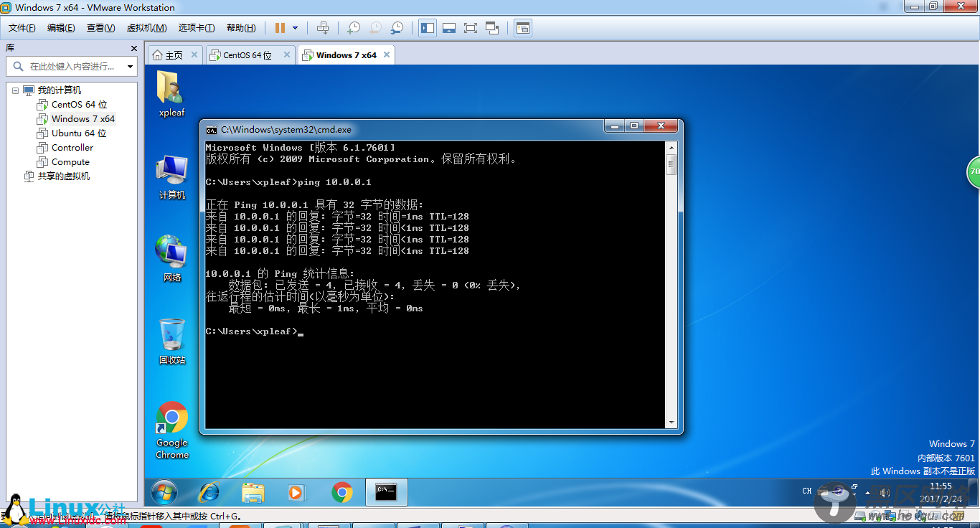Open the power options dropdown arrow
The height and width of the screenshot is (528, 980).
coord(295,28)
